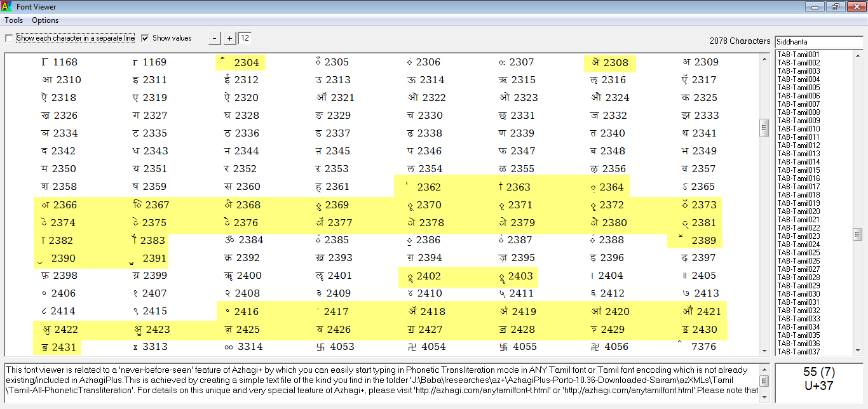Click the description box's scroll up arrow
Screen dimensions: 868x409
click(764, 369)
